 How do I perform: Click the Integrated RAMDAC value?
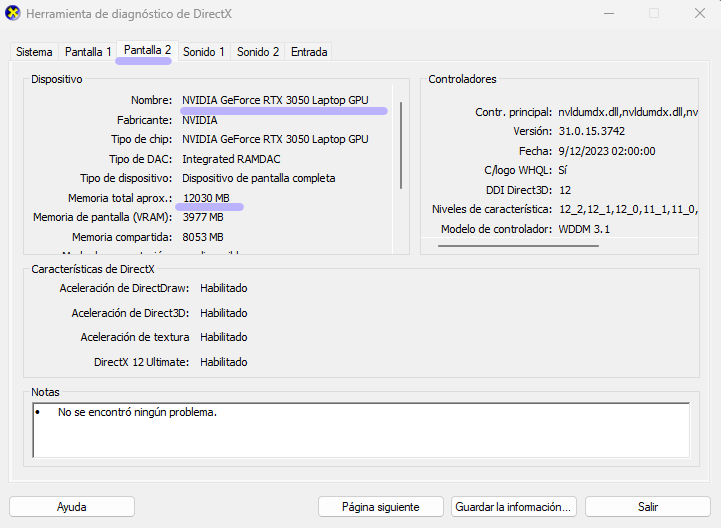pyautogui.click(x=231, y=159)
